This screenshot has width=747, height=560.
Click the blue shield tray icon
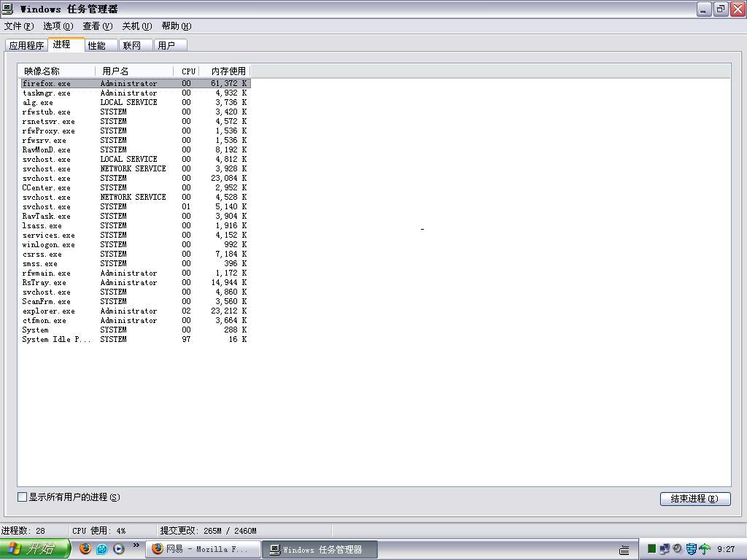(x=692, y=549)
